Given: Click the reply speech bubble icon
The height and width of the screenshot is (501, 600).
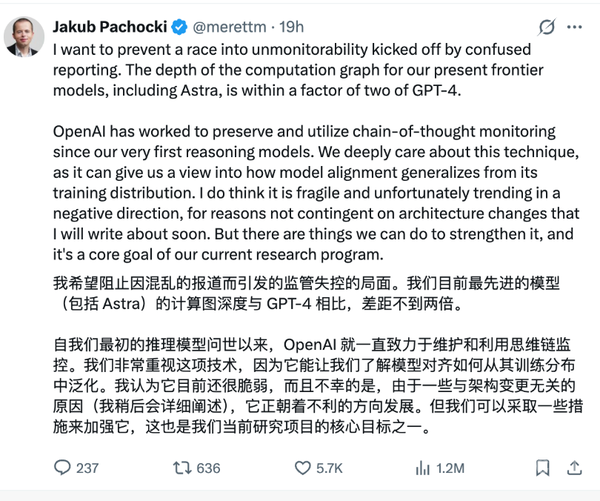Looking at the screenshot, I should click(x=62, y=468).
